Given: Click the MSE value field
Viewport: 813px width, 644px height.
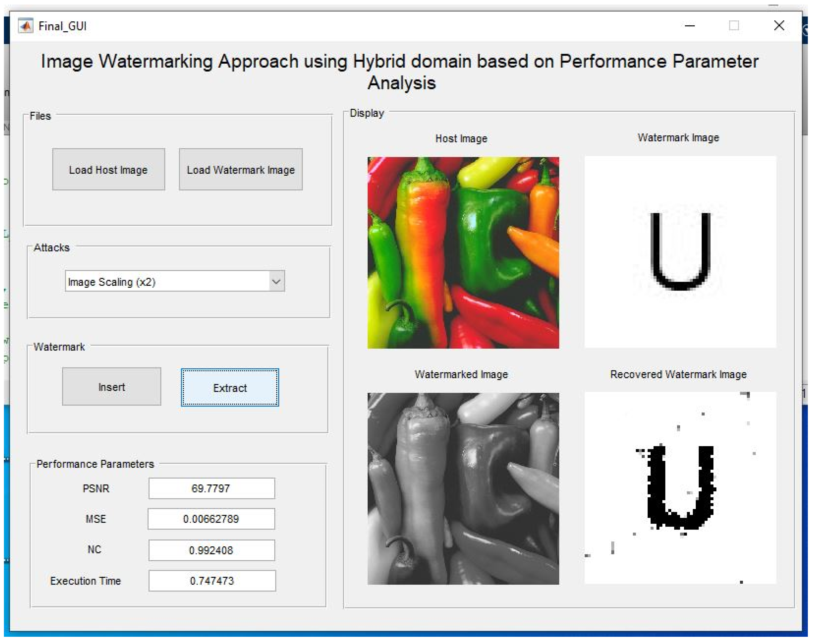Looking at the screenshot, I should click(x=211, y=519).
